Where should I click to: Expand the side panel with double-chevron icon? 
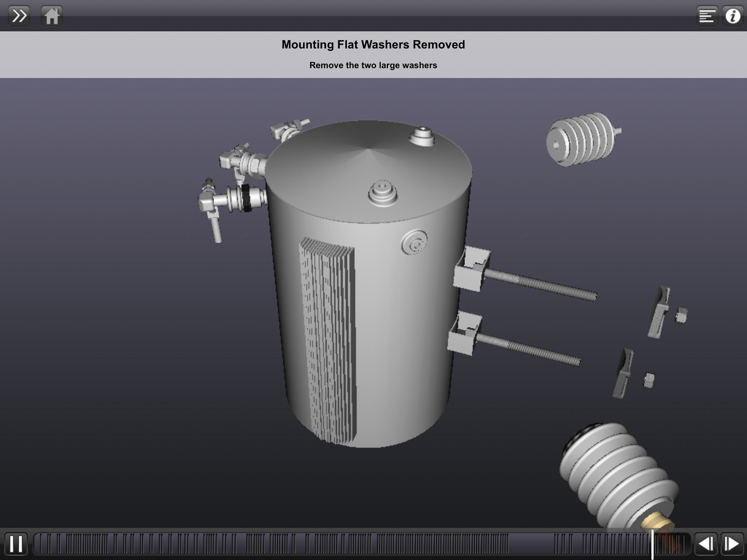[19, 16]
